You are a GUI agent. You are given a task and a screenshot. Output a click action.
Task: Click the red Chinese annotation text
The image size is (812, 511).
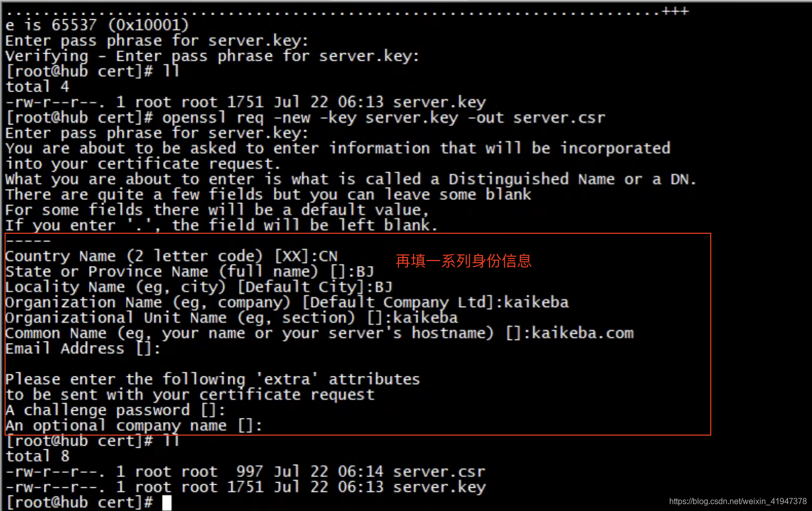coord(463,261)
